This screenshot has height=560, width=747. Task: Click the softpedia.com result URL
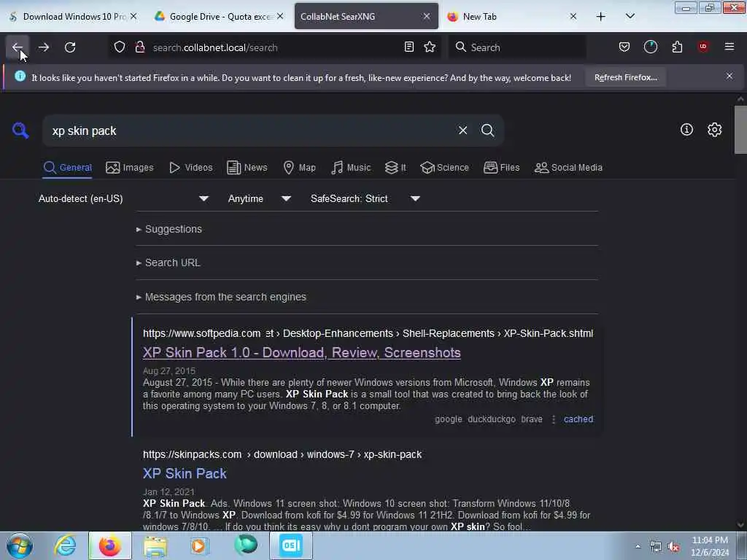pos(368,333)
